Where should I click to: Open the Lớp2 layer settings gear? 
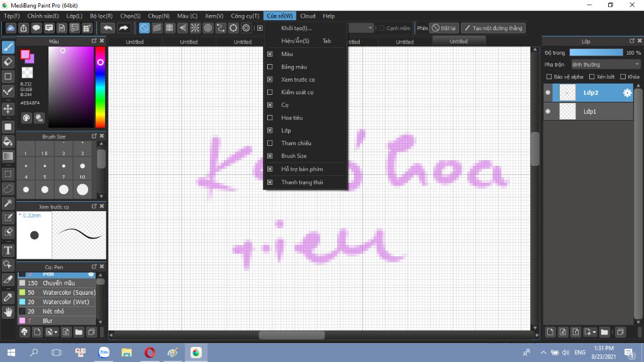(x=627, y=93)
